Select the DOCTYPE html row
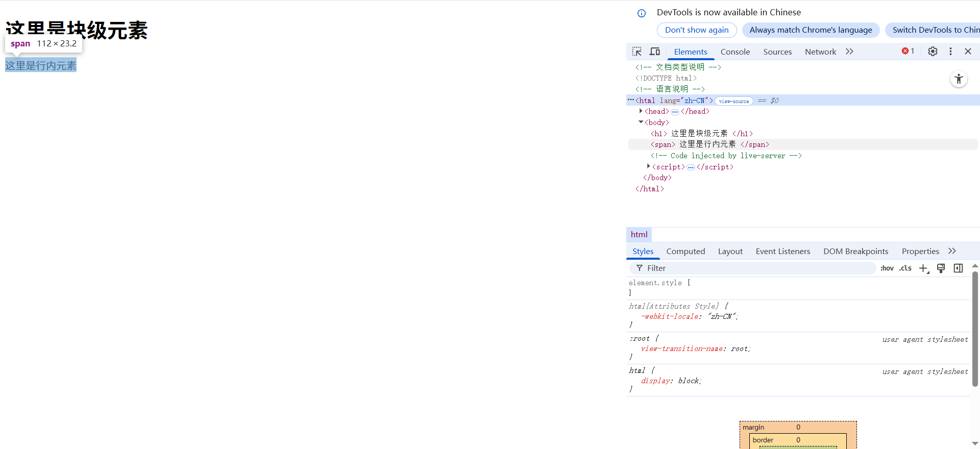This screenshot has width=980, height=449. pos(666,78)
